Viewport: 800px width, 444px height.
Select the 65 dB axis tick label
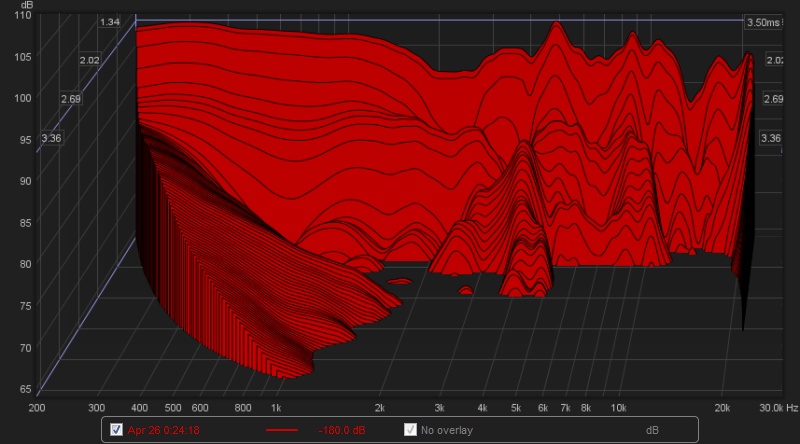point(26,389)
